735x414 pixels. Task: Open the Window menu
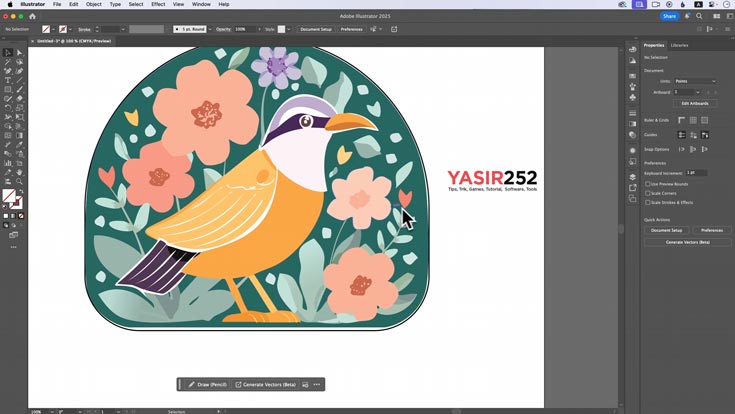tap(201, 4)
